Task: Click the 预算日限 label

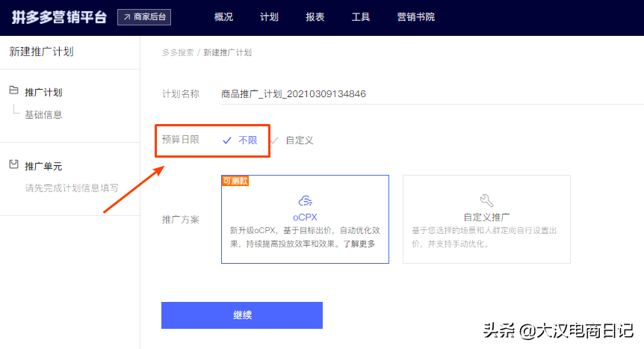Action: click(181, 140)
